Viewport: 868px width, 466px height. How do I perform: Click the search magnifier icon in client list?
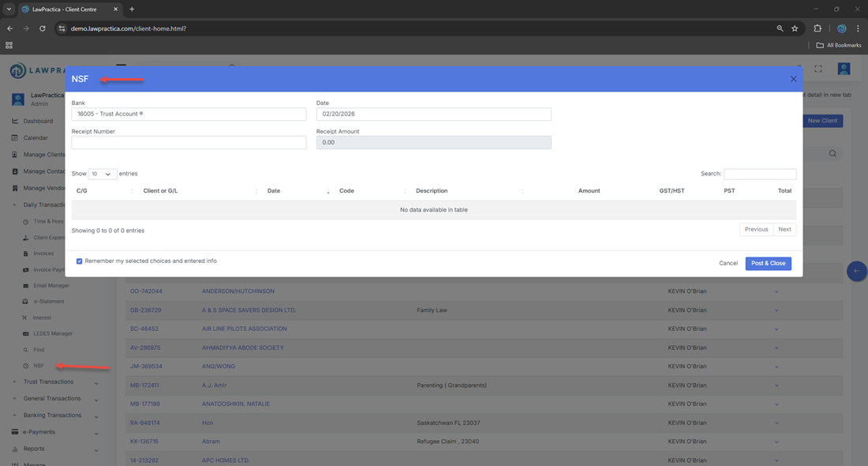click(x=832, y=154)
